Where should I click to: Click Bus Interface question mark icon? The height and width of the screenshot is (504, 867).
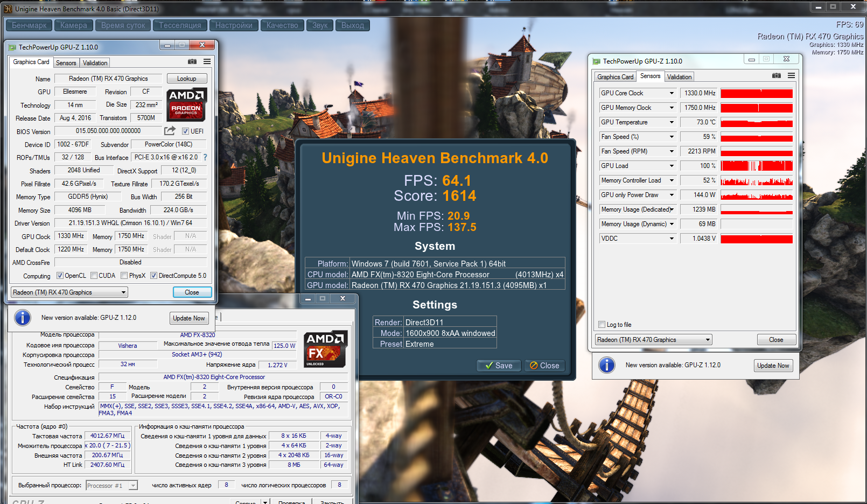pos(205,157)
